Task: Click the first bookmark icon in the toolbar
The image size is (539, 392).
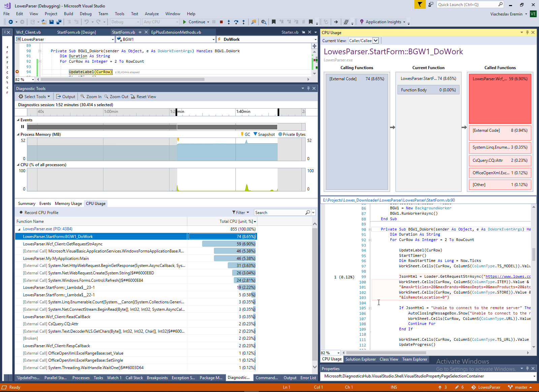Action: click(274, 22)
